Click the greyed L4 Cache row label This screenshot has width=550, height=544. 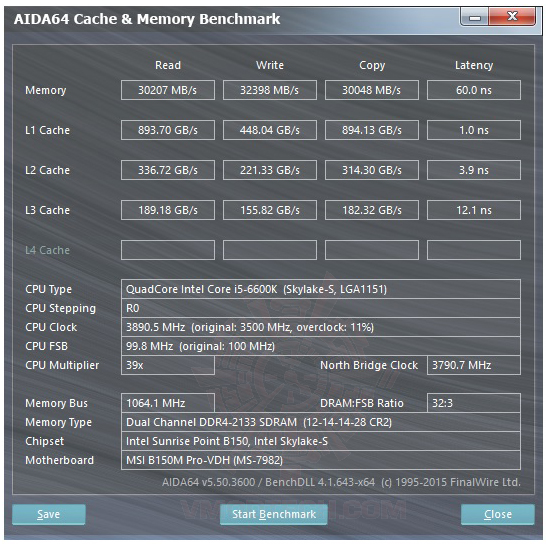(x=47, y=250)
